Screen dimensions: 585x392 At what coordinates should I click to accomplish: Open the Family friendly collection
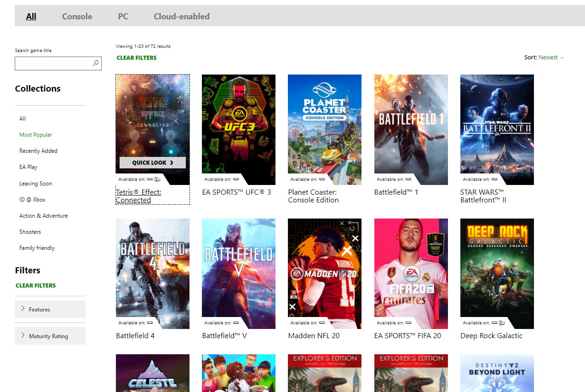click(37, 248)
